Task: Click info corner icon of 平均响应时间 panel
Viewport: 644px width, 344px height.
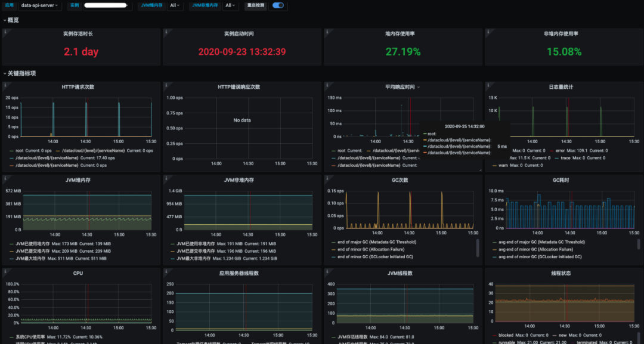Action: [327, 85]
